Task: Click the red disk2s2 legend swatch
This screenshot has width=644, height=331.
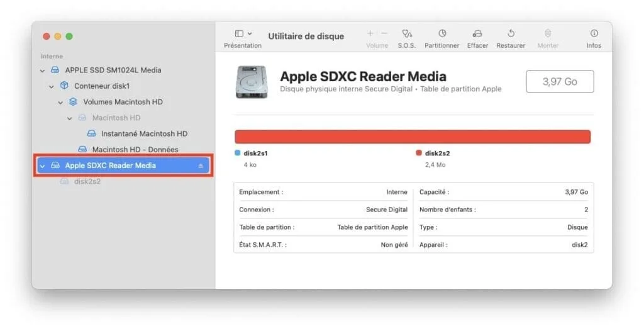Action: pos(419,153)
